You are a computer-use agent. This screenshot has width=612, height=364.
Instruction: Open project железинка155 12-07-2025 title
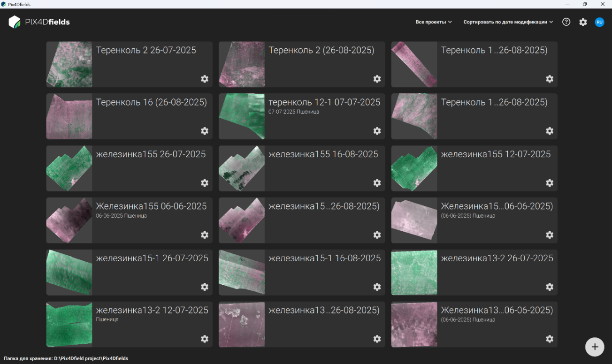[496, 154]
